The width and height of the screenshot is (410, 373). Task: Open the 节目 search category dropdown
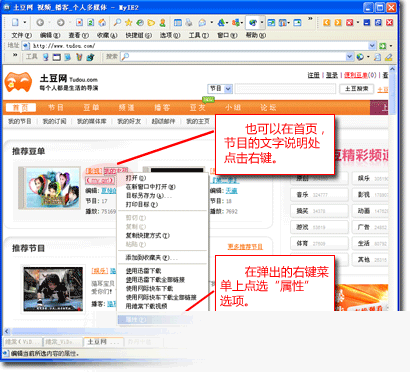click(220, 89)
